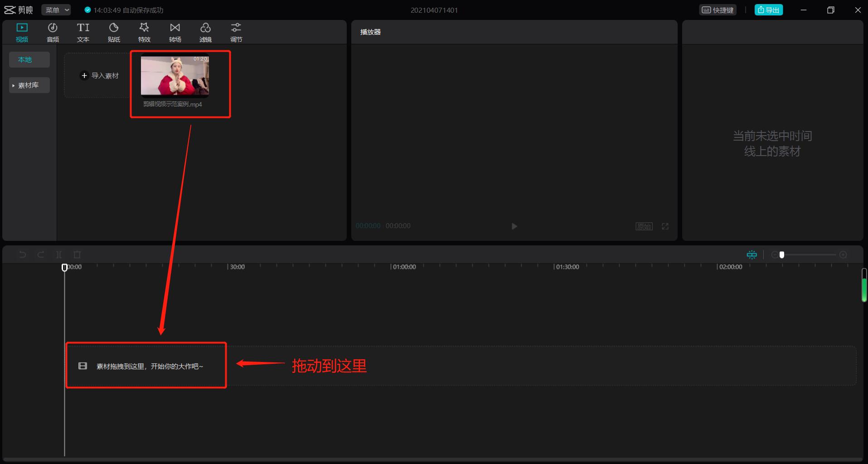Click the split clip icon
The width and height of the screenshot is (868, 464).
59,255
